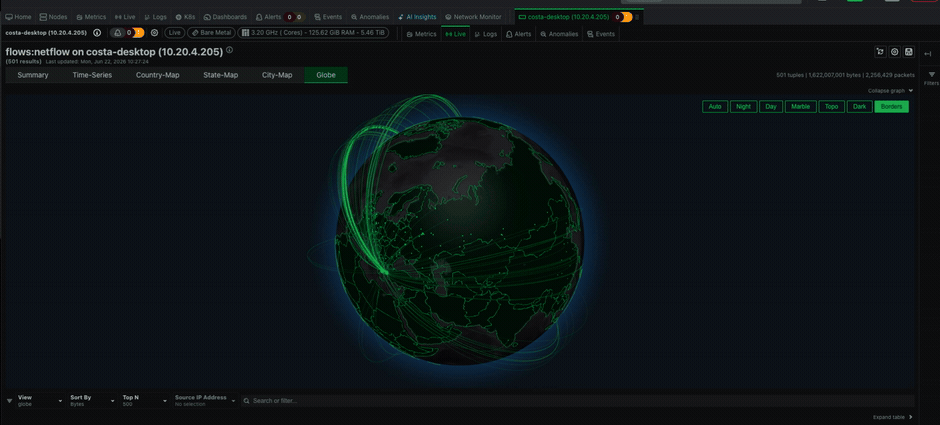Image resolution: width=940 pixels, height=425 pixels.
Task: Open top-bar Logs item
Action: click(x=155, y=17)
